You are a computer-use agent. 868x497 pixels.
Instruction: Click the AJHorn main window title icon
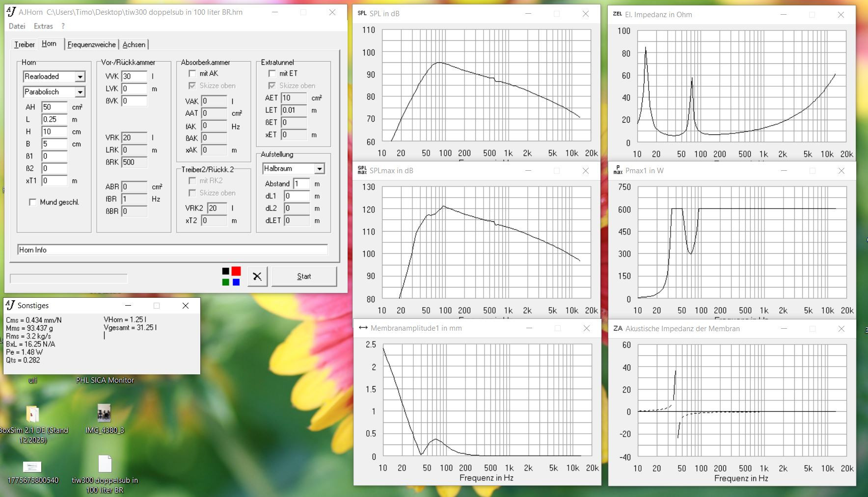coord(11,12)
